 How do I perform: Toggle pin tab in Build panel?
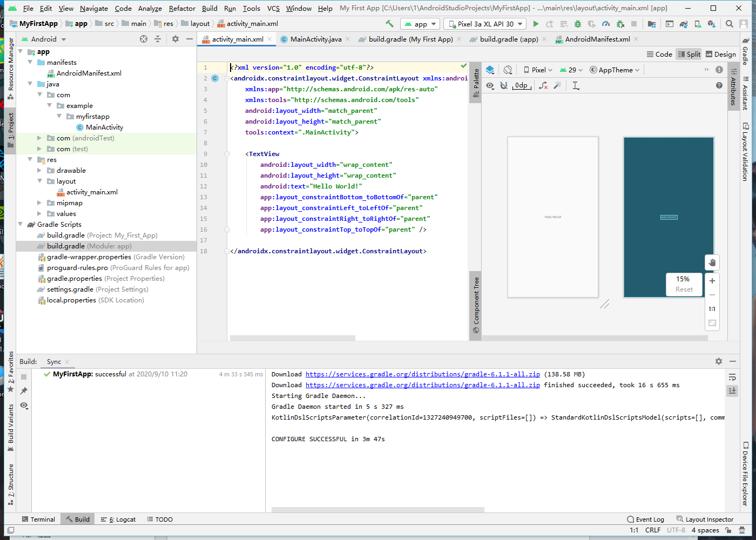click(x=24, y=391)
